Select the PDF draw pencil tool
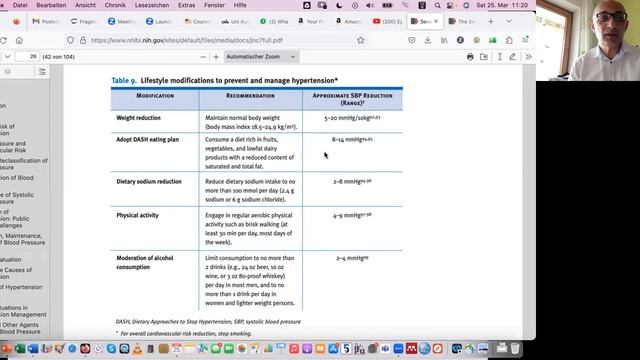 pyautogui.click(x=513, y=57)
